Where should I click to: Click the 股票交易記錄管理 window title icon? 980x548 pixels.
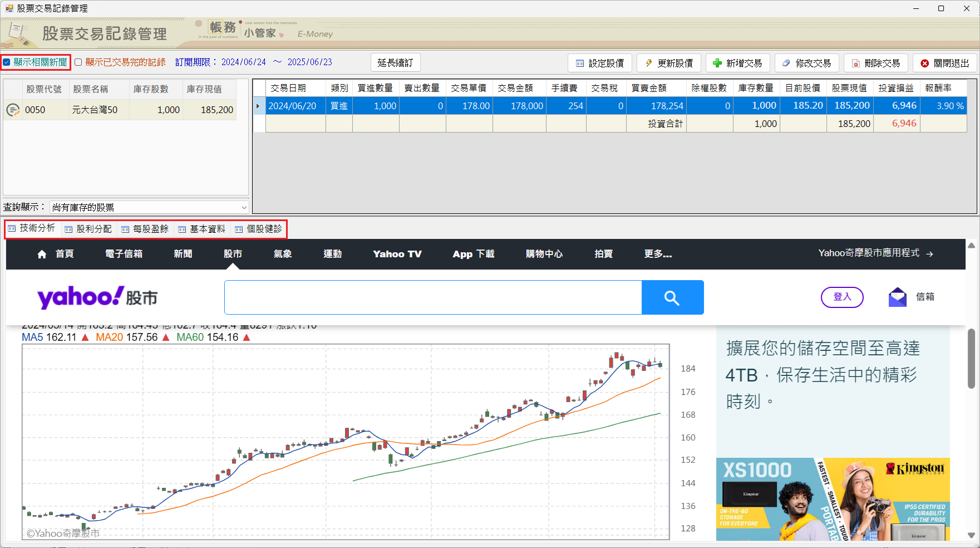[9, 8]
